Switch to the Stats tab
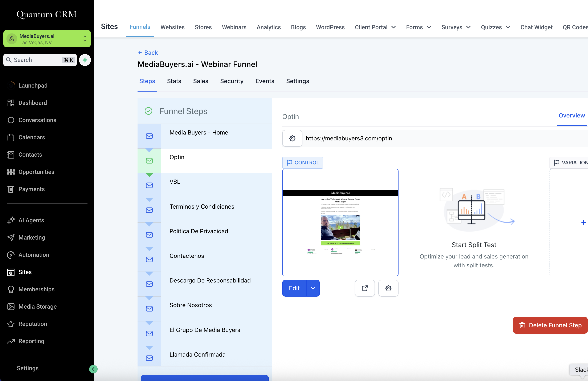The height and width of the screenshot is (381, 588). 174,81
